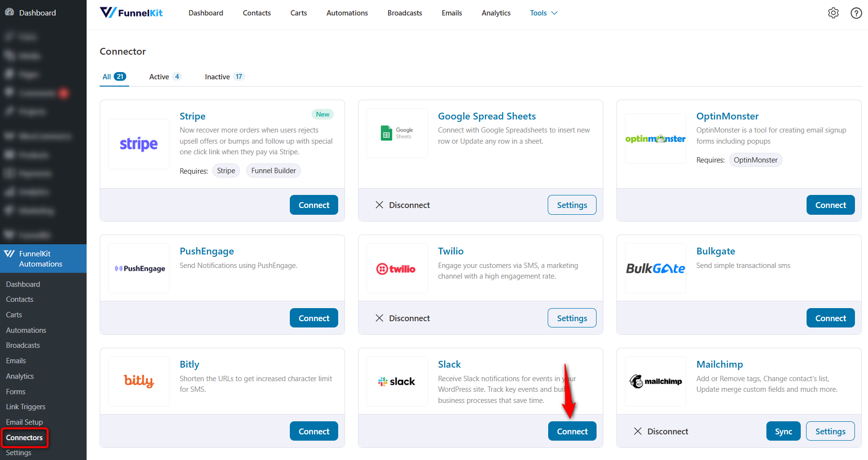Click the BulkGate logo

pos(656,268)
